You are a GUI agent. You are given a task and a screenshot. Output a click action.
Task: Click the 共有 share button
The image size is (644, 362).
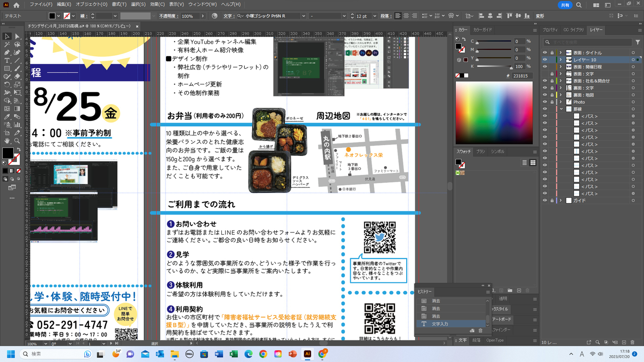pos(565,5)
